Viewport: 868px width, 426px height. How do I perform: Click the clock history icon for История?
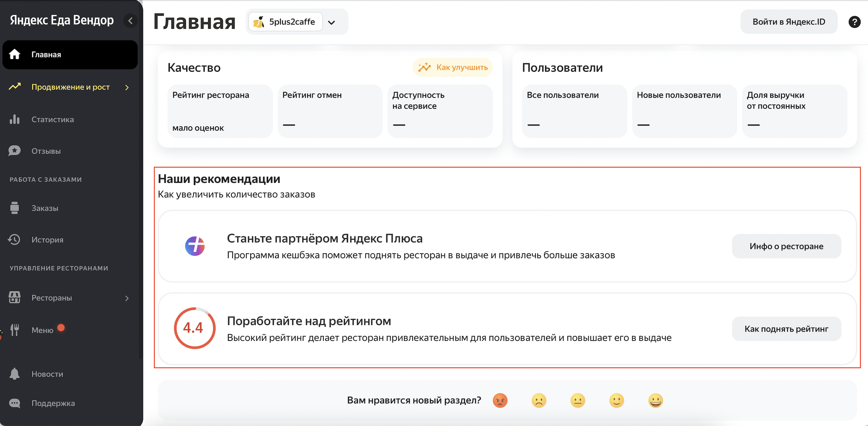point(15,239)
